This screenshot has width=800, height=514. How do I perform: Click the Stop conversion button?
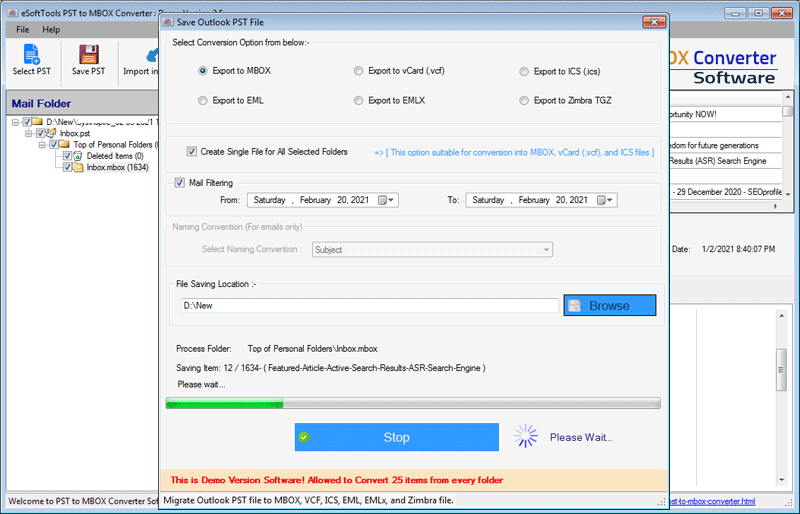pos(396,437)
